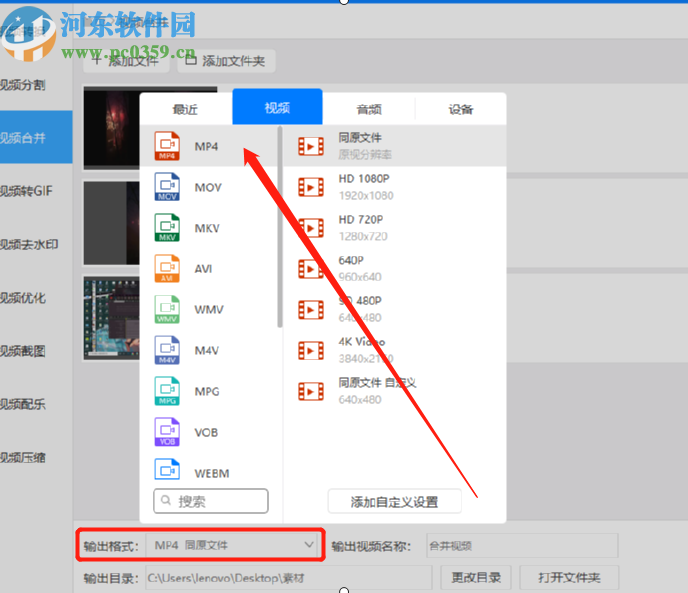Select the MPG format icon
Viewport: 688px width, 593px height.
[167, 391]
